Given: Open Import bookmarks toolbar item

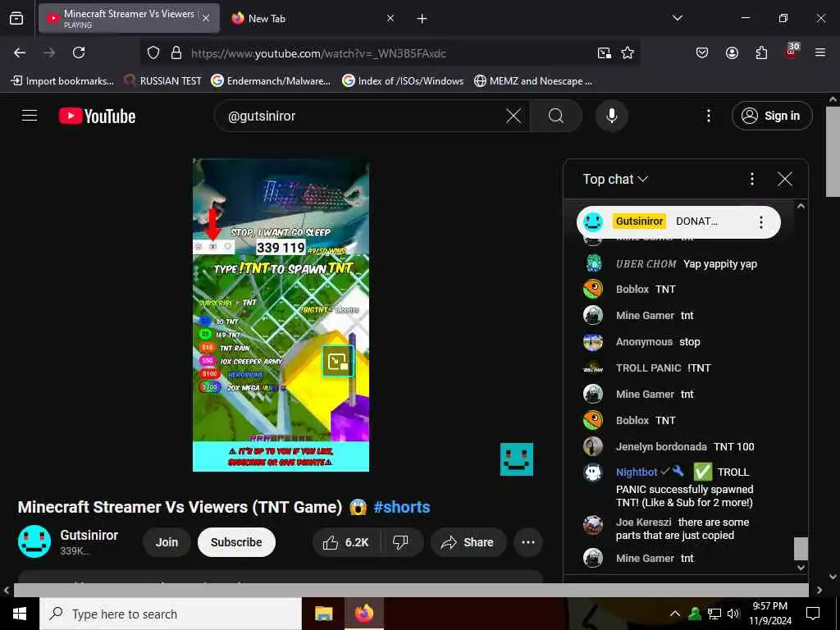Looking at the screenshot, I should coord(62,81).
